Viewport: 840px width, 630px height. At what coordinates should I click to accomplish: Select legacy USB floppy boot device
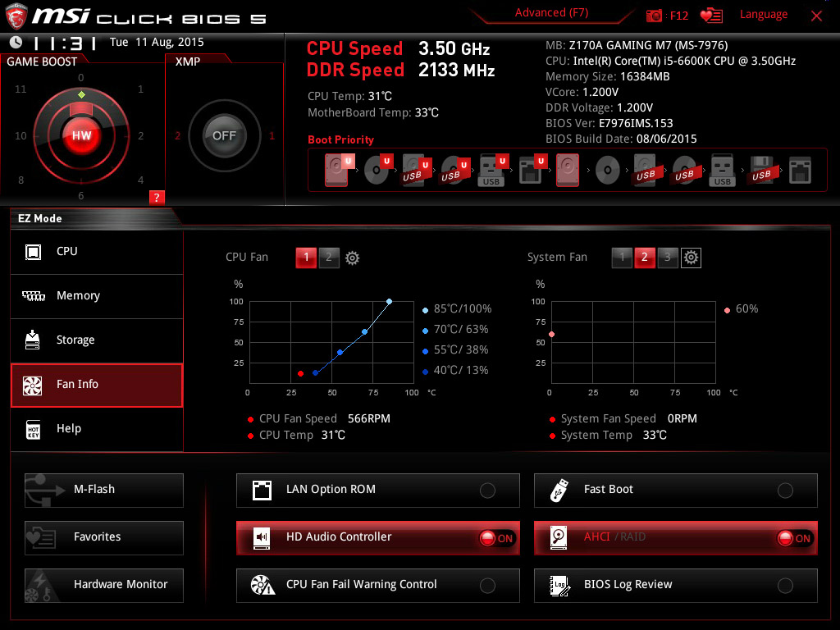762,171
